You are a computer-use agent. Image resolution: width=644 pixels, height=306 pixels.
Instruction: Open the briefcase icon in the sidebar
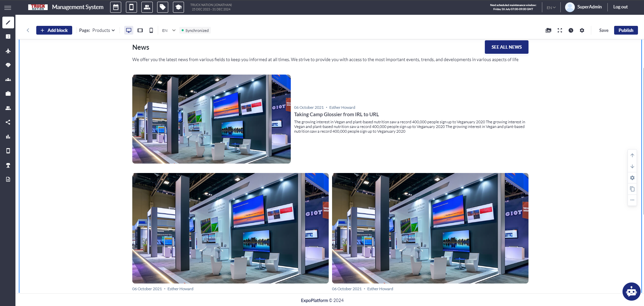(x=8, y=94)
